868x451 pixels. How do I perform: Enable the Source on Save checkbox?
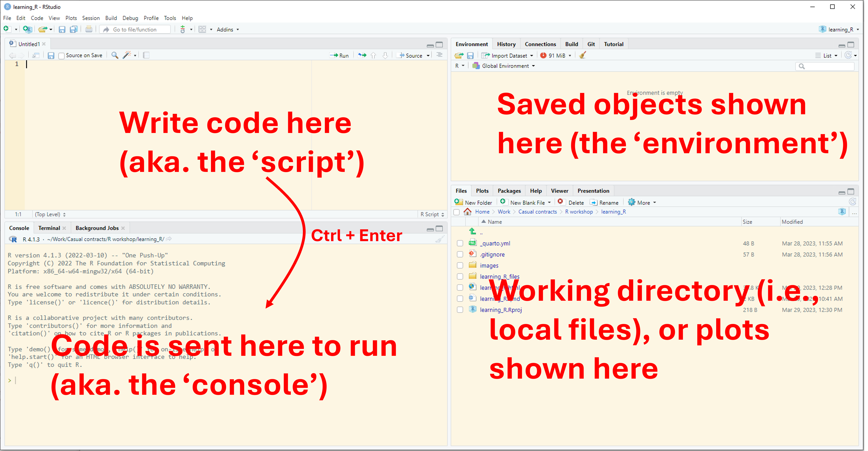pyautogui.click(x=61, y=56)
